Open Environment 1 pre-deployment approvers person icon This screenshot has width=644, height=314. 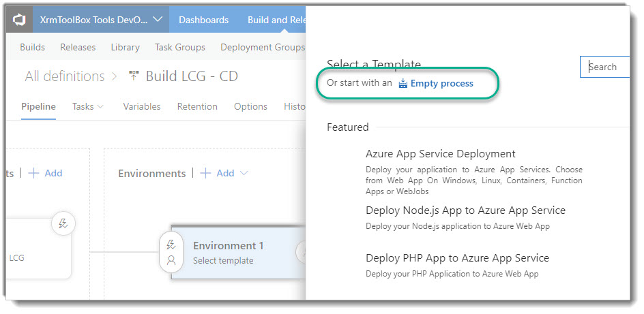pos(171,260)
